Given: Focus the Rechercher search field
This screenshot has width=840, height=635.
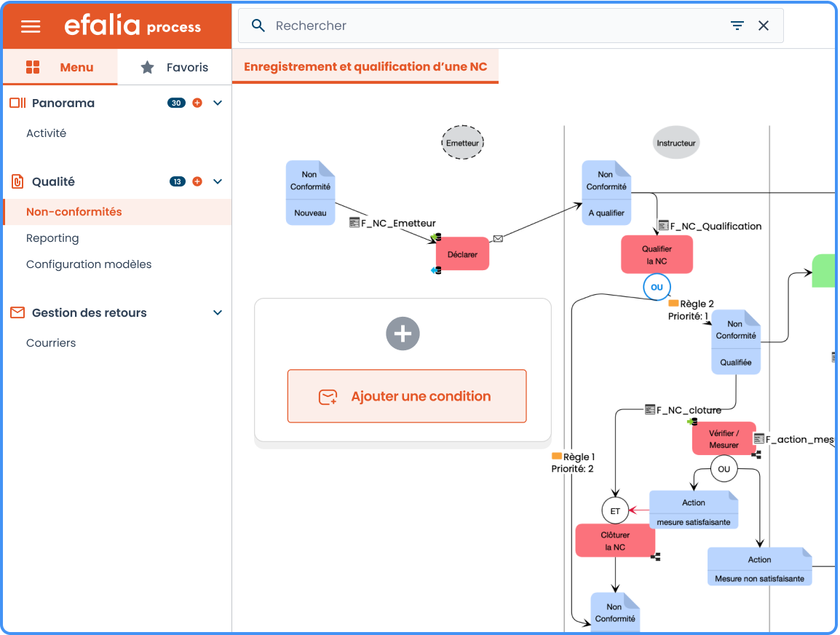Looking at the screenshot, I should pyautogui.click(x=510, y=25).
